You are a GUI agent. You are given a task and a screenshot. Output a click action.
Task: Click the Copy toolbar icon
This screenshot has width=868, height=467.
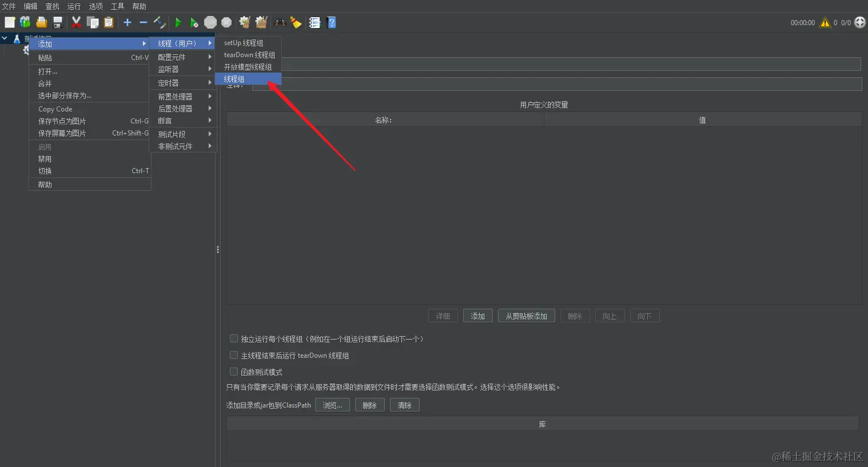click(x=93, y=22)
